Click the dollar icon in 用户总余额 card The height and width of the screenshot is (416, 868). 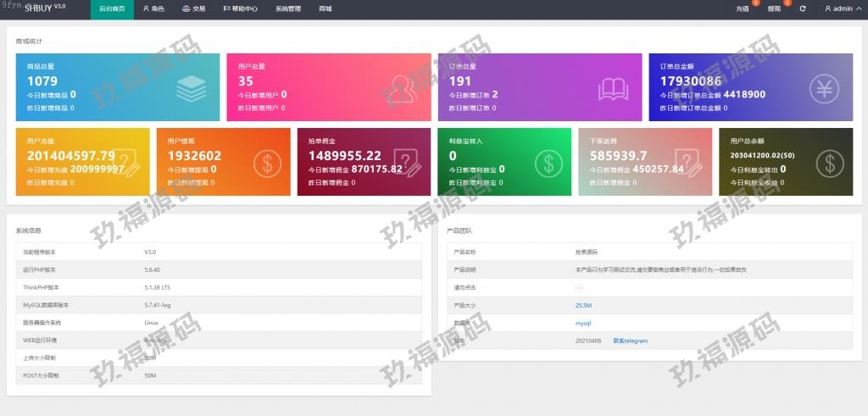(830, 162)
